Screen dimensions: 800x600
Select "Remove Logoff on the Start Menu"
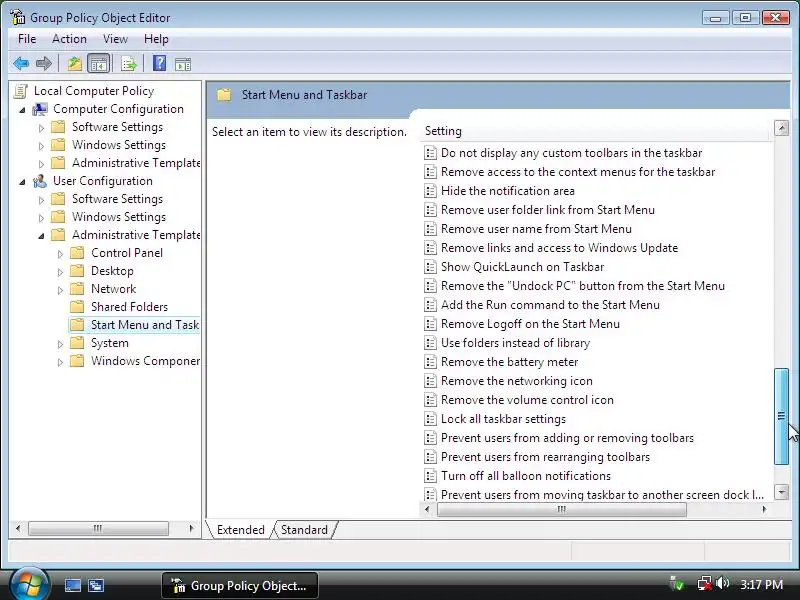coord(530,324)
